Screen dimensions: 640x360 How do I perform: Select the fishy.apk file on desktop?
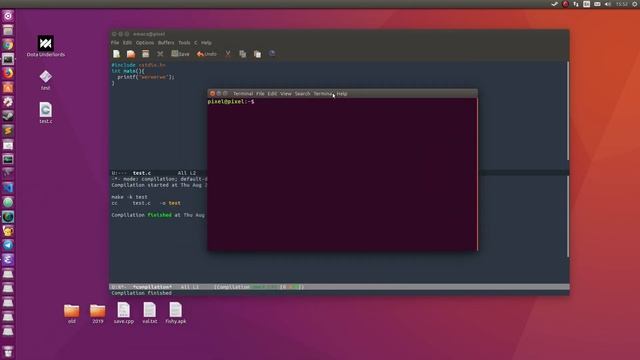[x=176, y=313]
